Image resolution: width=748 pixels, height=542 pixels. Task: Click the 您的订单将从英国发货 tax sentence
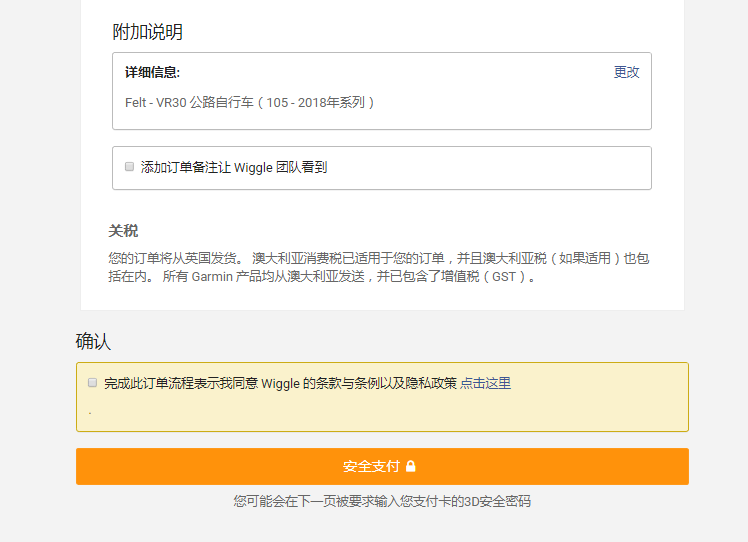tap(175, 258)
